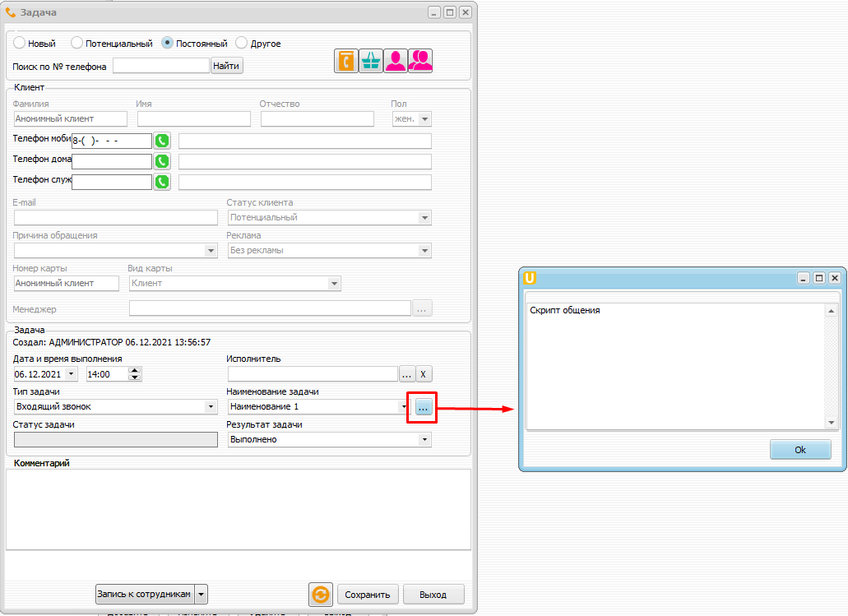
Task: Click the Поиск по № телефона input field
Action: tap(161, 66)
